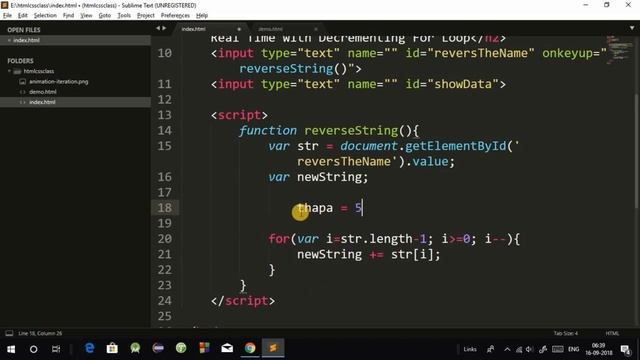Click the code file icon beside demo.html

pyautogui.click(x=22, y=92)
